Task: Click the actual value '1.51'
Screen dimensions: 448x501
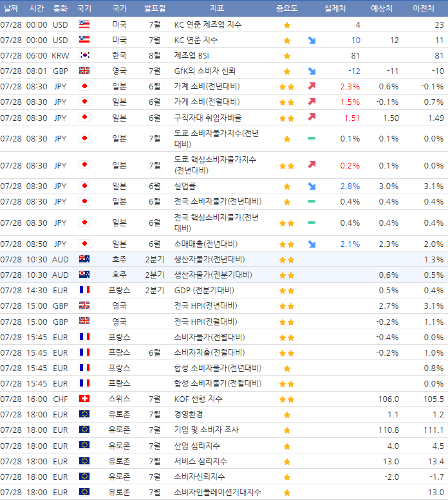Action: (x=352, y=118)
